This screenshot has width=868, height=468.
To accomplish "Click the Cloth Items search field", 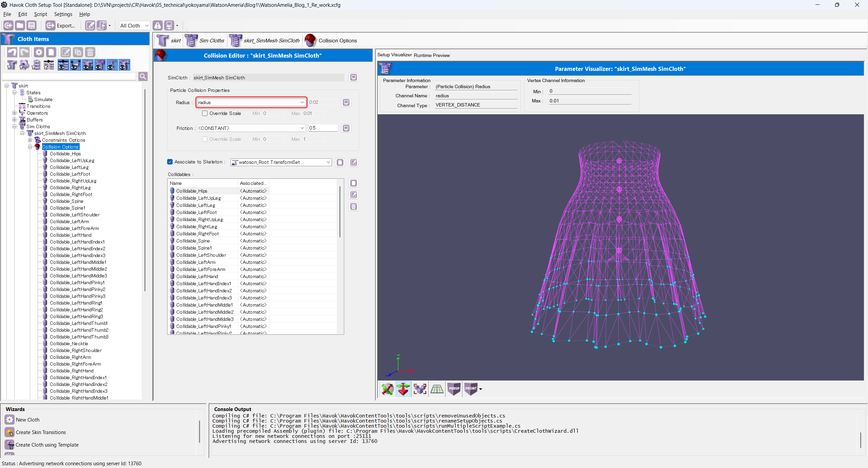I will 69,76.
